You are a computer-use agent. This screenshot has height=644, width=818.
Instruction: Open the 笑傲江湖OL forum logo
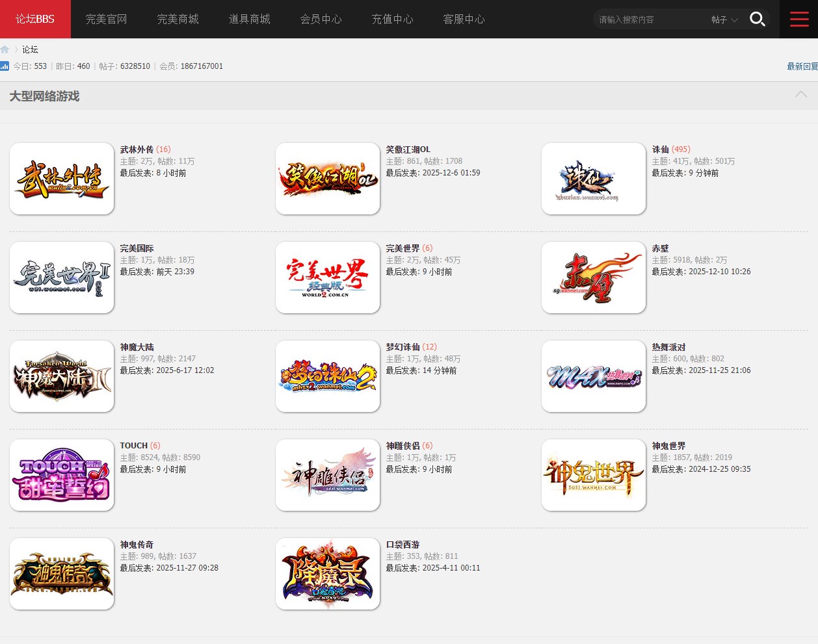pyautogui.click(x=328, y=179)
